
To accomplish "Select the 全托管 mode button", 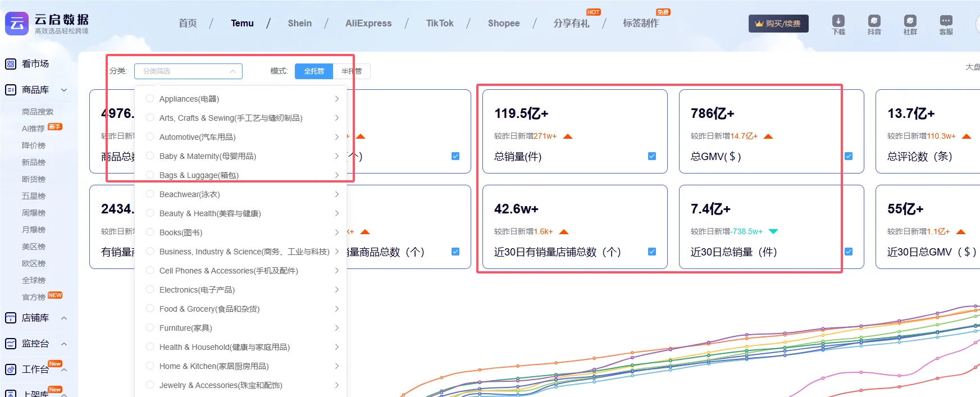I will pyautogui.click(x=314, y=71).
